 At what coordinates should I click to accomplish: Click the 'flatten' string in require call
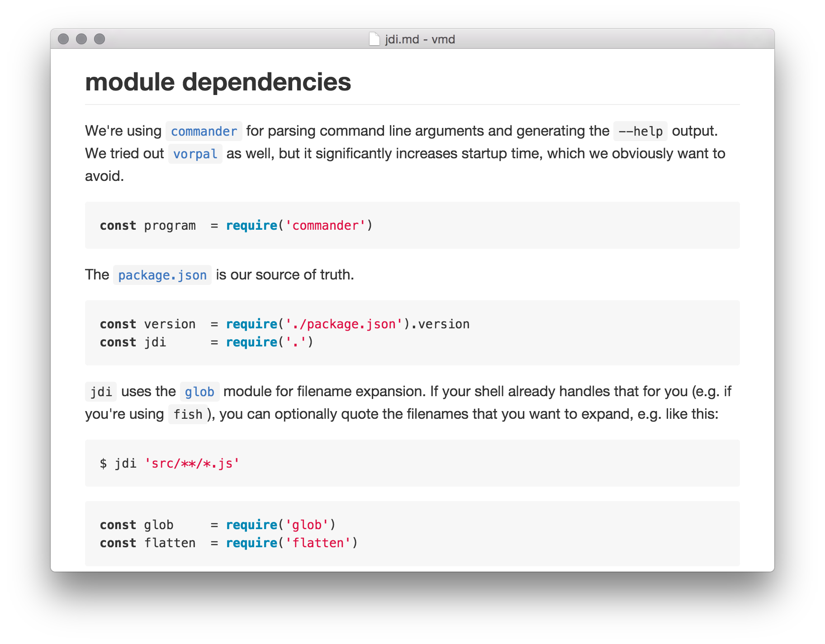(x=318, y=543)
